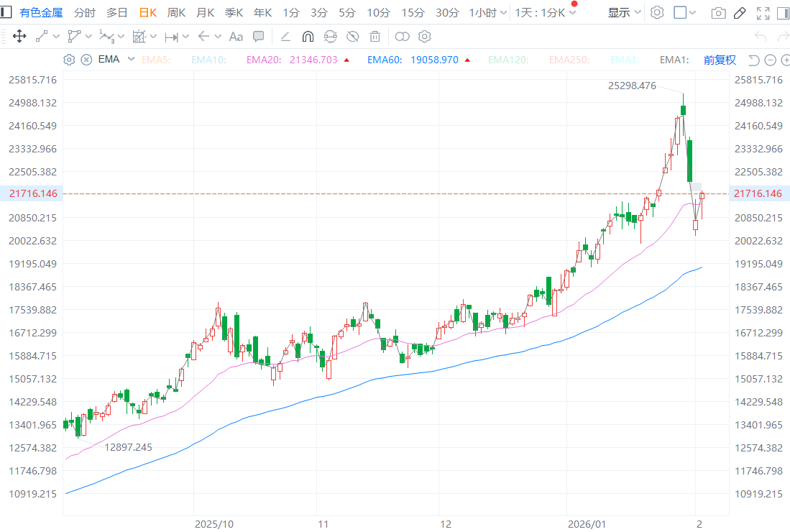This screenshot has height=532, width=790.
Task: Expand wave line tool dropdown arrow
Action: tap(121, 36)
